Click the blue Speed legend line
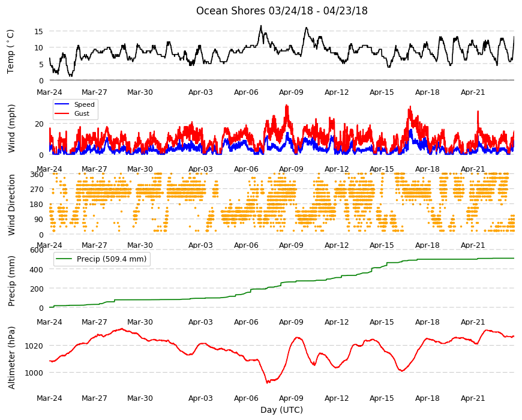This screenshot has height=420, width=522. [62, 104]
